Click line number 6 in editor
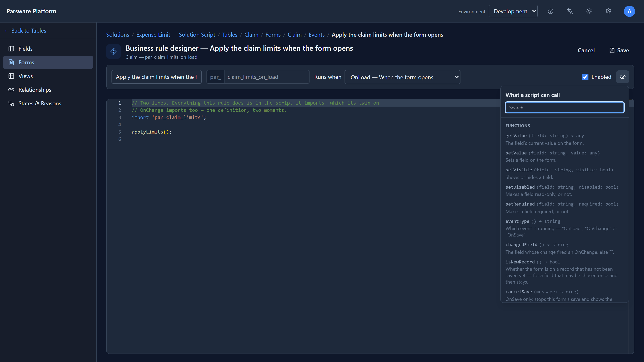644x362 pixels. [x=120, y=139]
